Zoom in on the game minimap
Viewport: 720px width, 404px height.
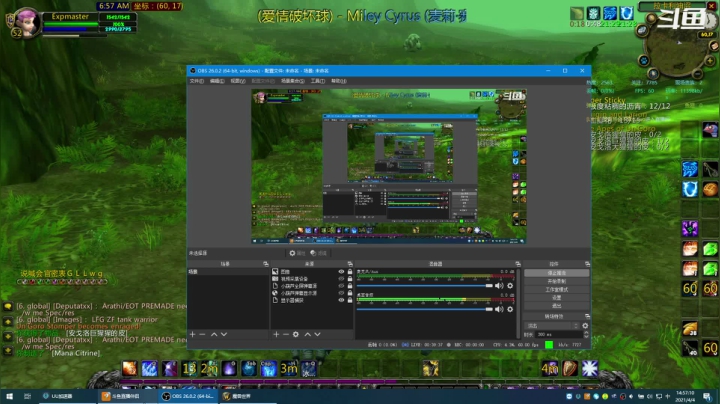point(710,61)
